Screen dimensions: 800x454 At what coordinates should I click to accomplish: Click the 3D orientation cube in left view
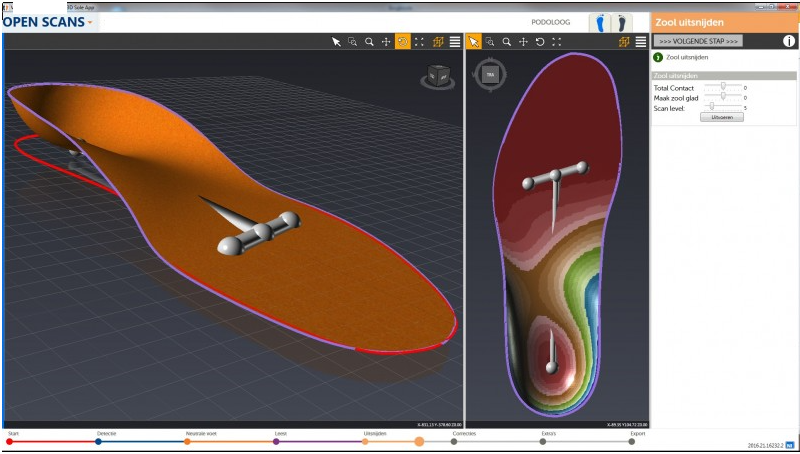pyautogui.click(x=437, y=75)
